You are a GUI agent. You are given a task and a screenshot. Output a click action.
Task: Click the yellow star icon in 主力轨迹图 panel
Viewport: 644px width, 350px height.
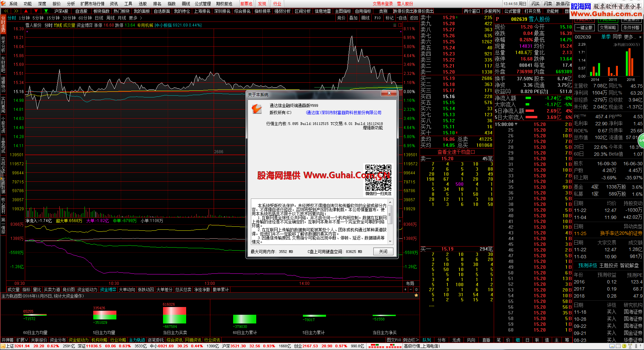[416, 296]
